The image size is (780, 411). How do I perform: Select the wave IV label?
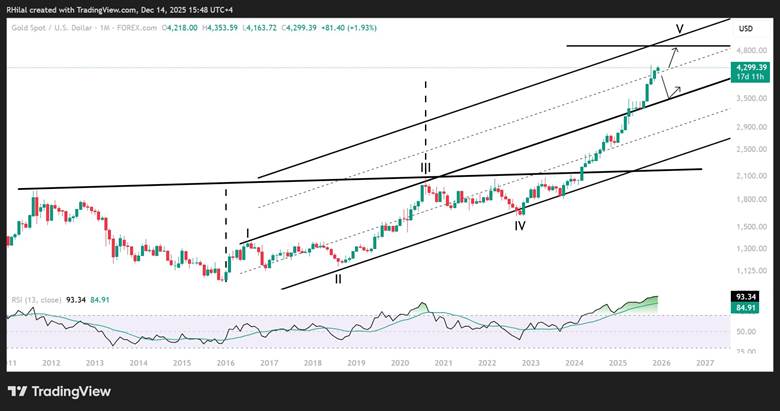click(520, 226)
